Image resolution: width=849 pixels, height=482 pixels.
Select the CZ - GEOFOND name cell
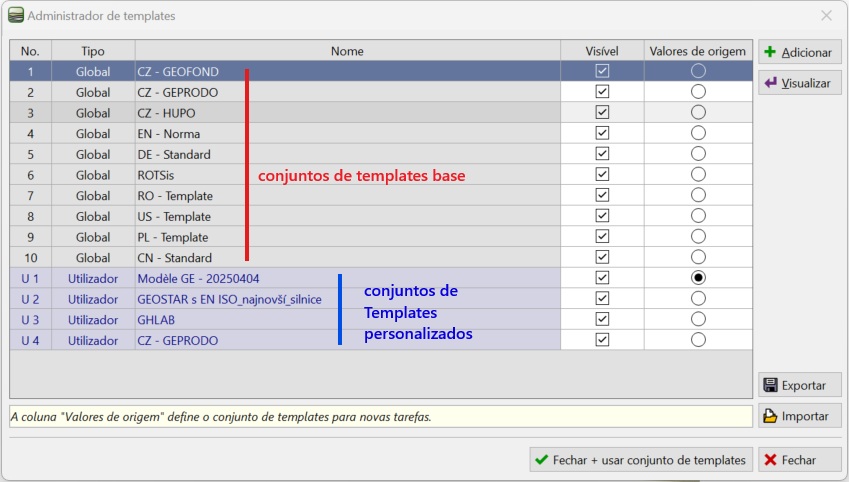348,71
